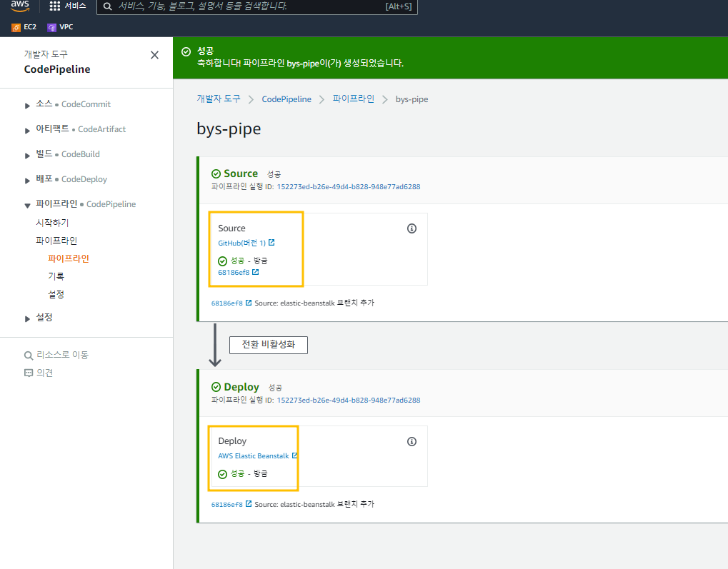728x569 pixels.
Task: Open external link icon next to GitHub(버전 1)
Action: pyautogui.click(x=271, y=242)
